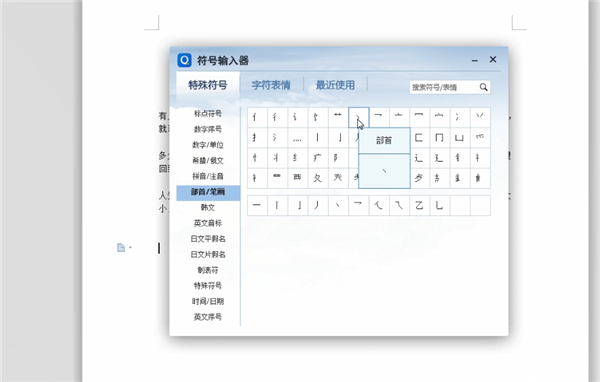Insert the 冂 radical symbol
Viewport: 600px width, 382px height.
coord(439,137)
